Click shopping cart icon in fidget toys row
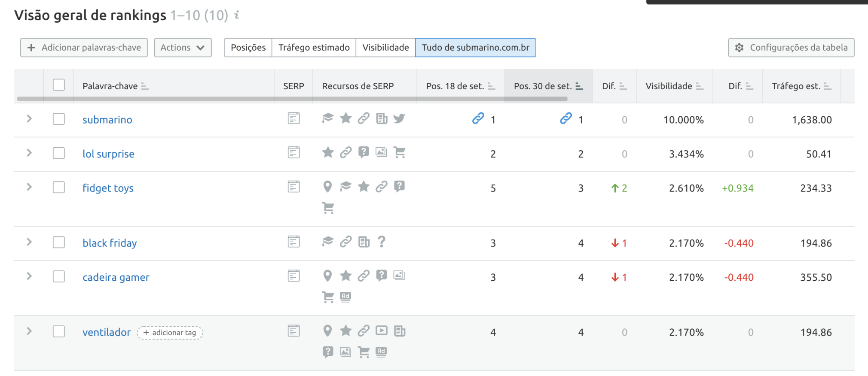Screen dimensions: 868x376 (328, 208)
